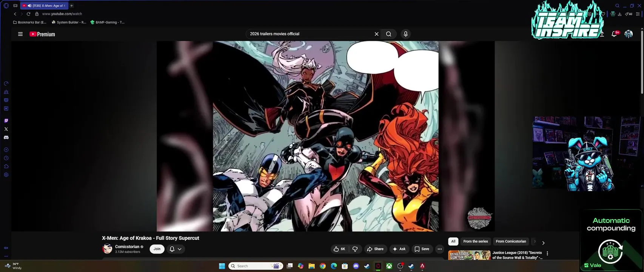Viewport: 644px width, 272px height.
Task: Go back to the previous page
Action: click(15, 14)
